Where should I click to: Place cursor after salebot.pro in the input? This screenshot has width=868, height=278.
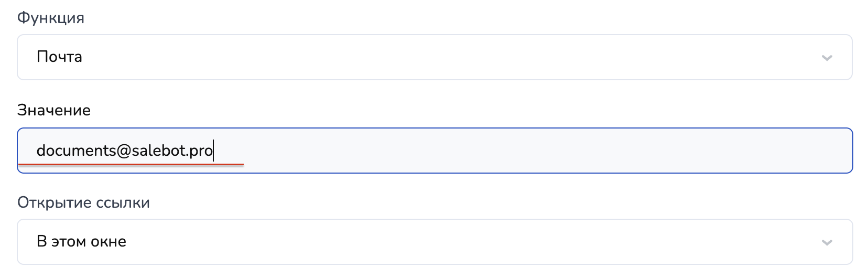point(214,151)
